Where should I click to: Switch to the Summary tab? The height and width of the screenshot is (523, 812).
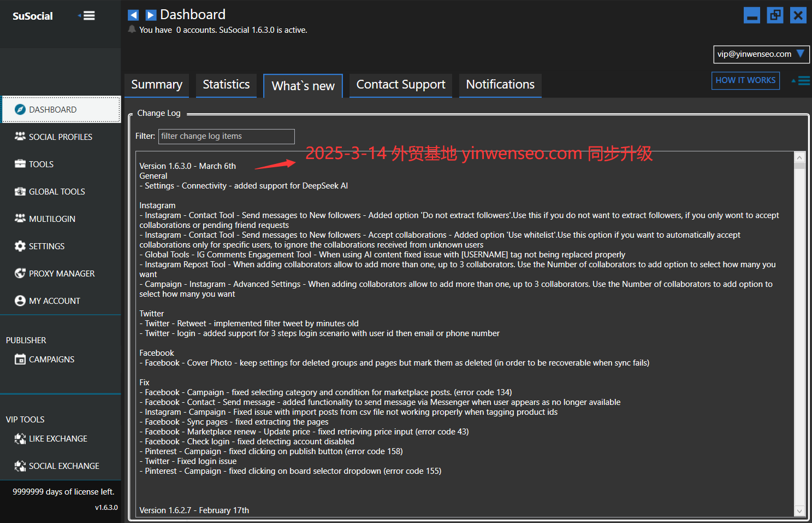coord(157,85)
